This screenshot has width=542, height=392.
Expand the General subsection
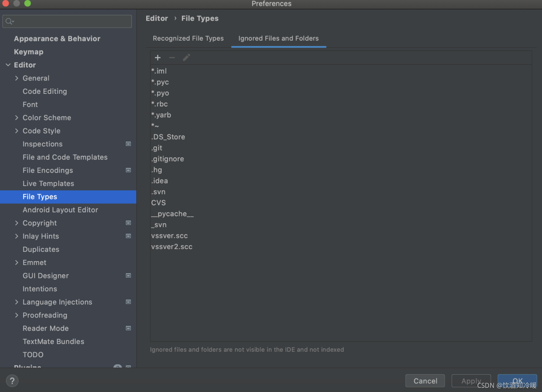click(17, 78)
